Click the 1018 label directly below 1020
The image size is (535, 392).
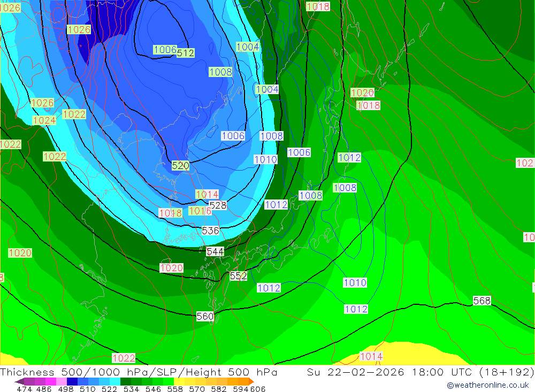pyautogui.click(x=369, y=105)
